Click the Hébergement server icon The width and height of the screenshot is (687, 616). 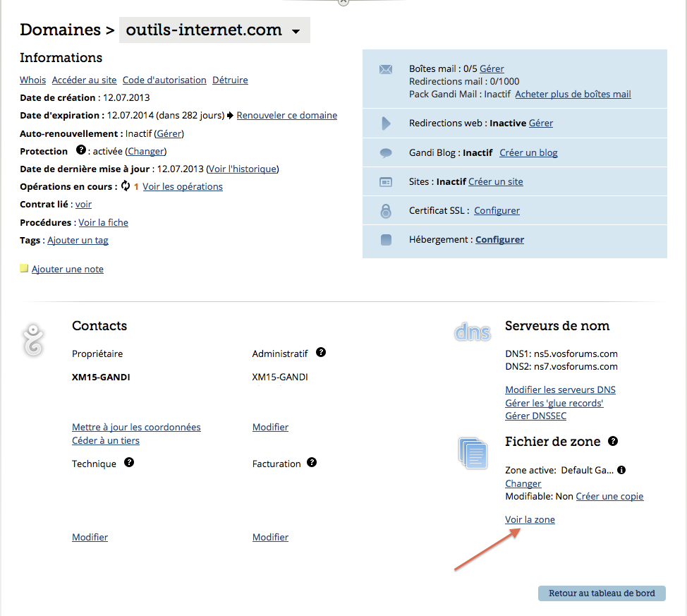point(386,240)
